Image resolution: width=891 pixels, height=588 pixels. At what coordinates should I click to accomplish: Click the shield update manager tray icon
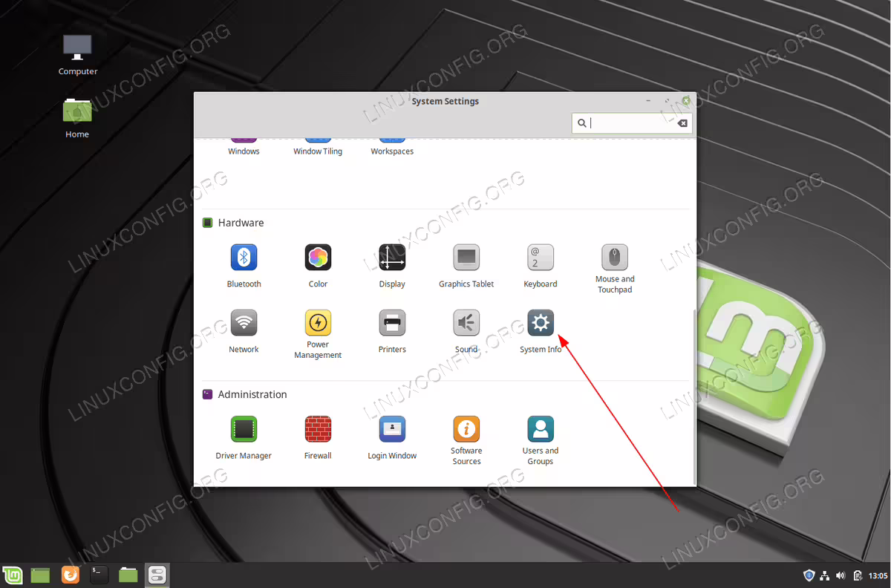[x=809, y=575]
